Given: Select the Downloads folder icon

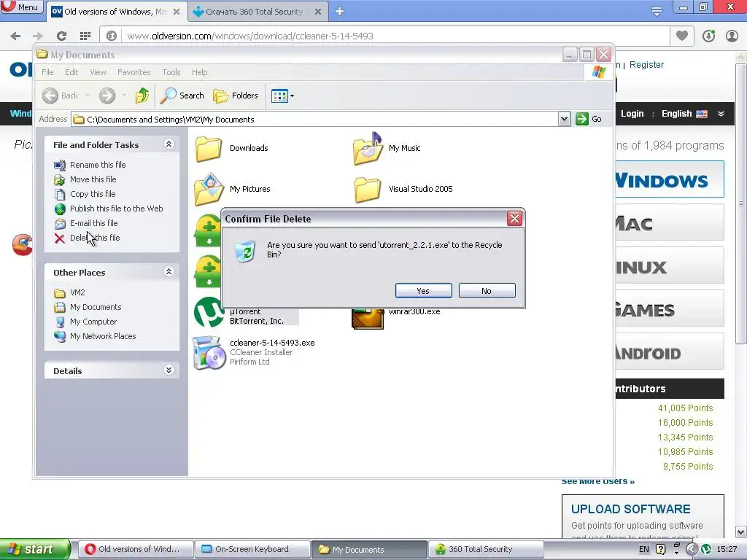Looking at the screenshot, I should 208,148.
